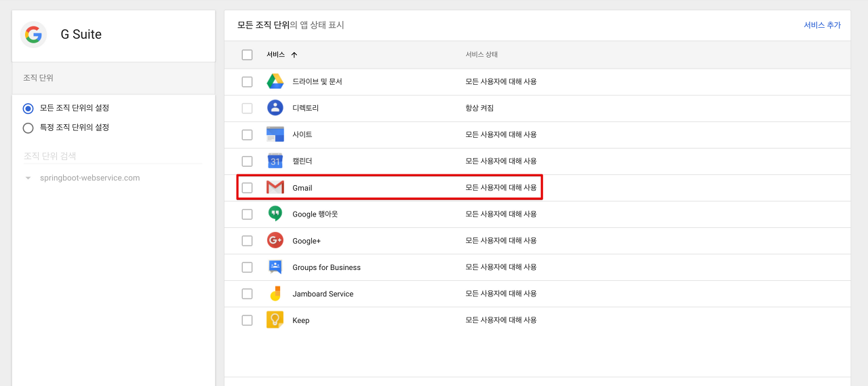Open the 사이트 service name
Image resolution: width=868 pixels, height=386 pixels.
302,134
